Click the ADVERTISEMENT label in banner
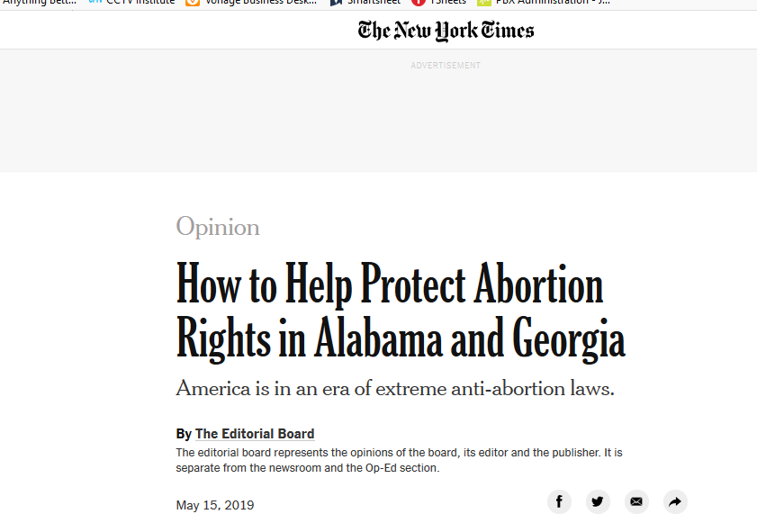 click(446, 65)
